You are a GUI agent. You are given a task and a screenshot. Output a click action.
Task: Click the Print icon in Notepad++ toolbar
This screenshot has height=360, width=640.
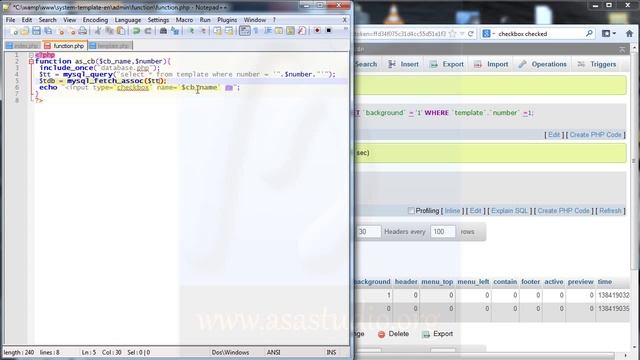(x=83, y=31)
